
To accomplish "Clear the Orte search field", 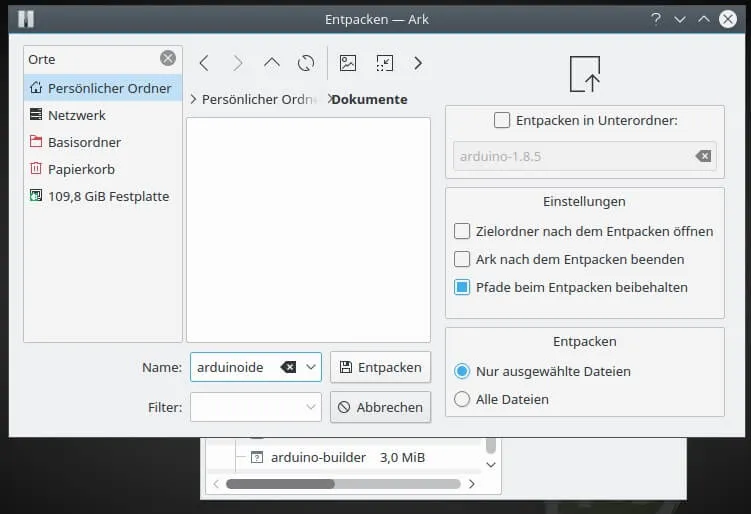I will [x=168, y=59].
